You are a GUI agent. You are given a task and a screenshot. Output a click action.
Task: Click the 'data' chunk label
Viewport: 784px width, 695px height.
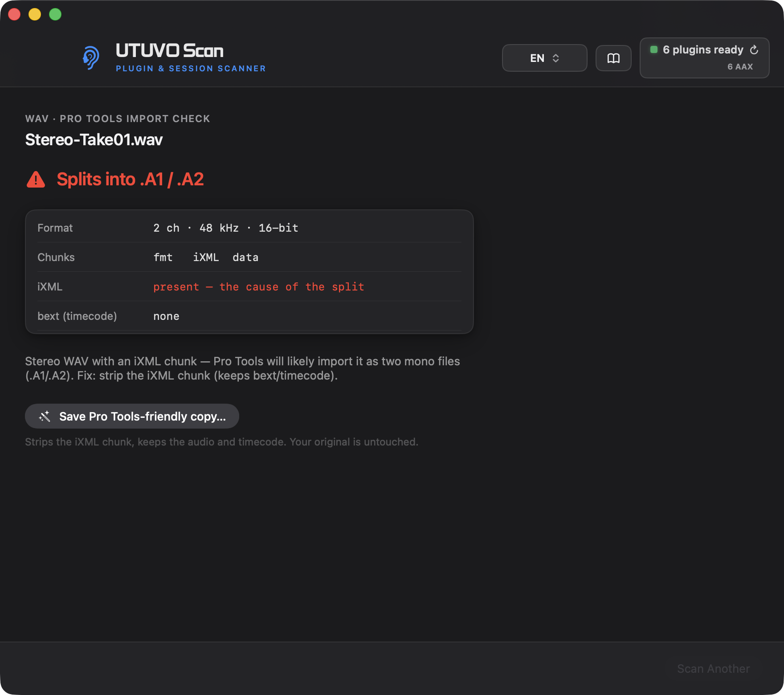click(245, 258)
